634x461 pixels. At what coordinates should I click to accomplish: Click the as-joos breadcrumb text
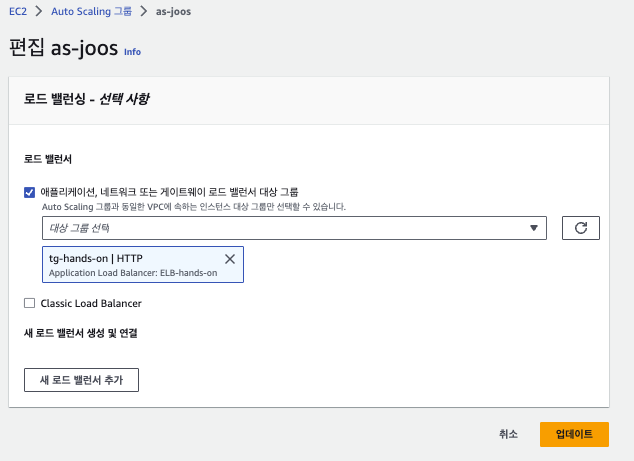point(173,11)
